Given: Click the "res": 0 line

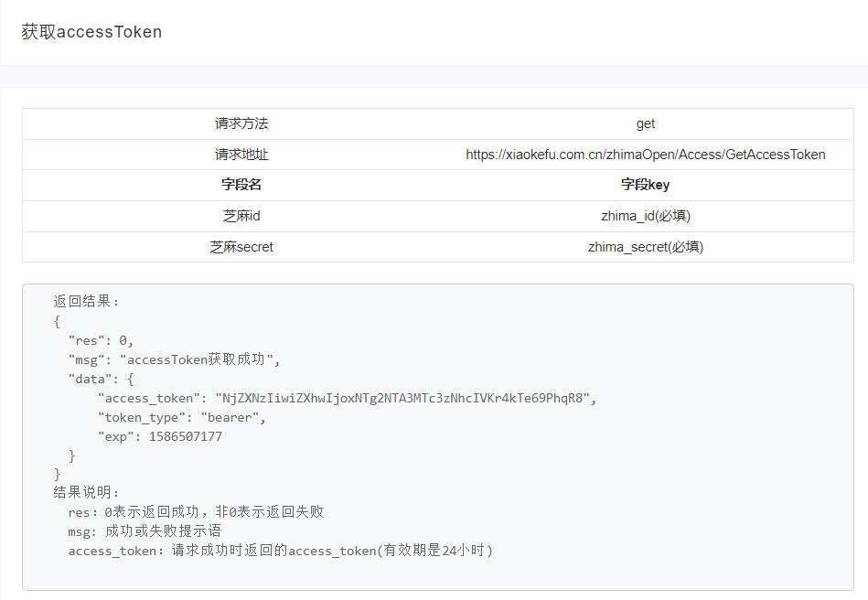Looking at the screenshot, I should 101,340.
